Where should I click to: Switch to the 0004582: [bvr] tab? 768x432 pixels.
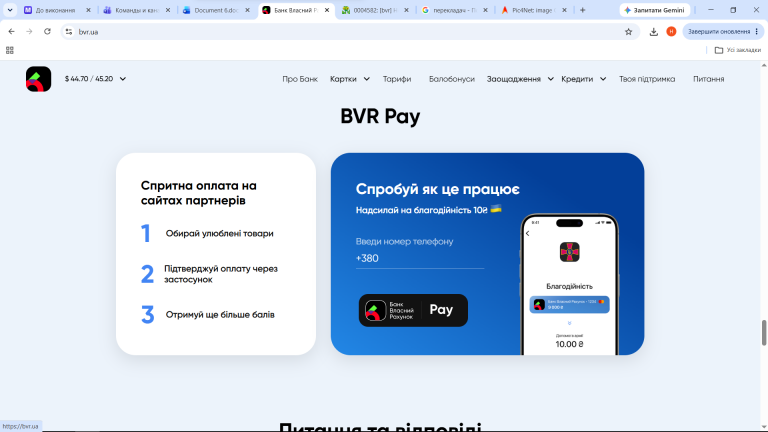click(375, 10)
